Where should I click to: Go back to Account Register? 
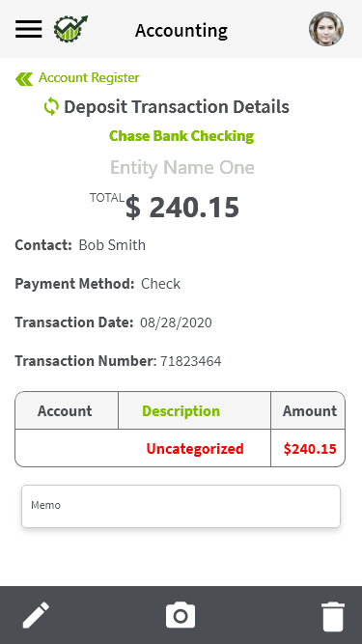[x=89, y=77]
